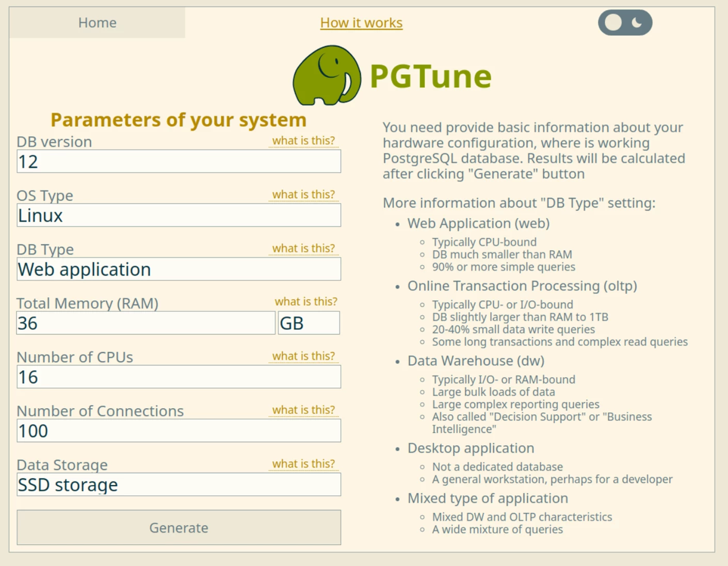This screenshot has height=566, width=728.
Task: Change the memory unit GB dropdown
Action: click(309, 324)
